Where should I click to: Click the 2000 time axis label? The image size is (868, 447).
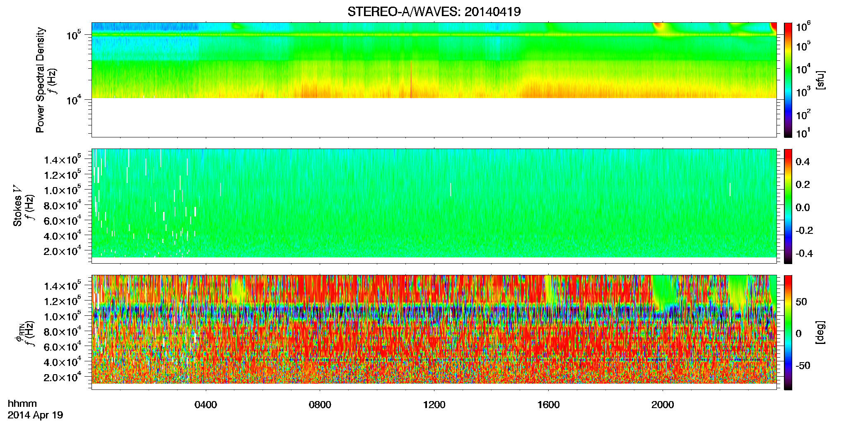pyautogui.click(x=663, y=405)
